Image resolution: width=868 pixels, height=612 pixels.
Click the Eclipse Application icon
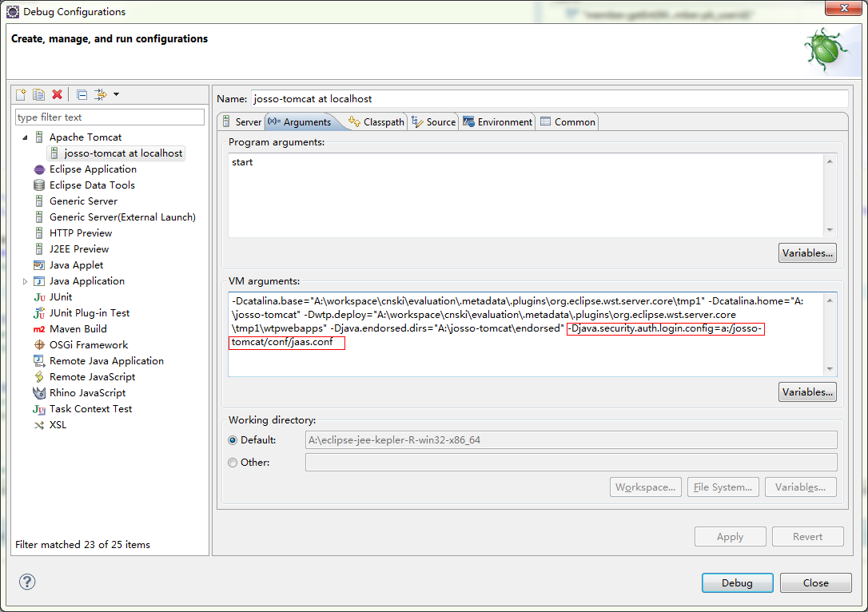[39, 169]
